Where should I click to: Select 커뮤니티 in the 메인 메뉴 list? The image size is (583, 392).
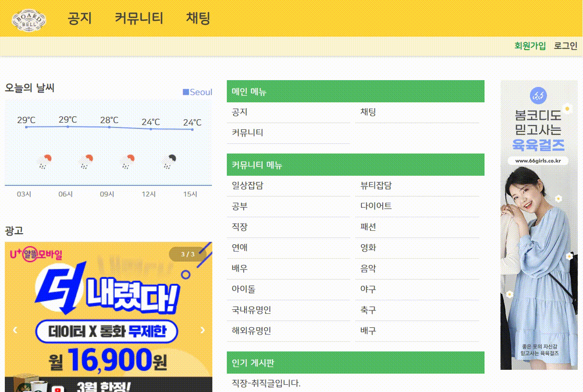click(x=288, y=133)
